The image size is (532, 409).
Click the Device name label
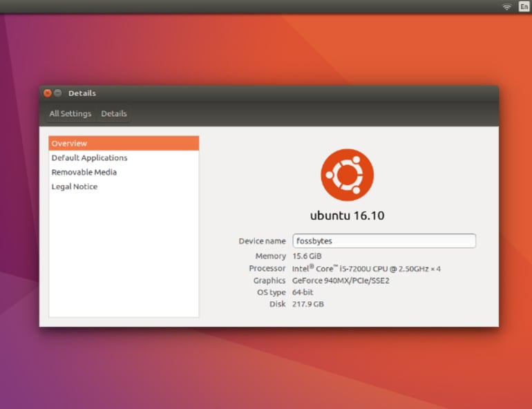pyautogui.click(x=263, y=241)
